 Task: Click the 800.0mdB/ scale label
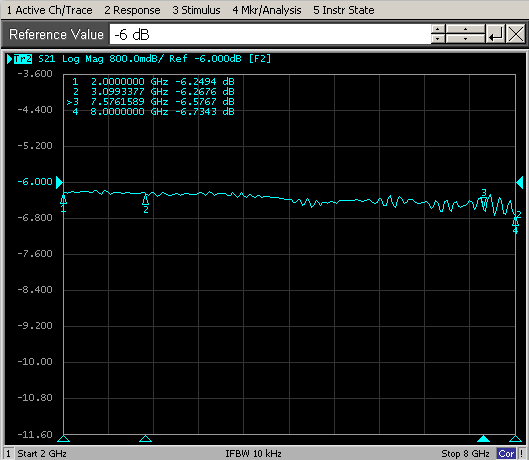click(x=136, y=59)
